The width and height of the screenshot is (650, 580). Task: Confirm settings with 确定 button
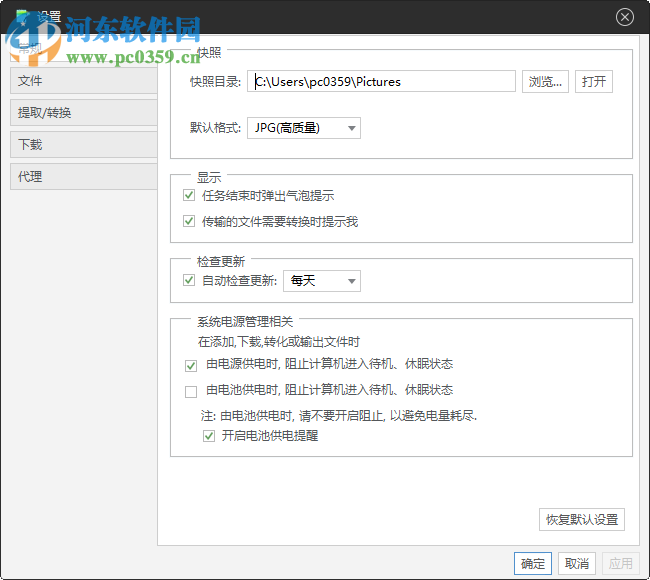click(x=533, y=563)
